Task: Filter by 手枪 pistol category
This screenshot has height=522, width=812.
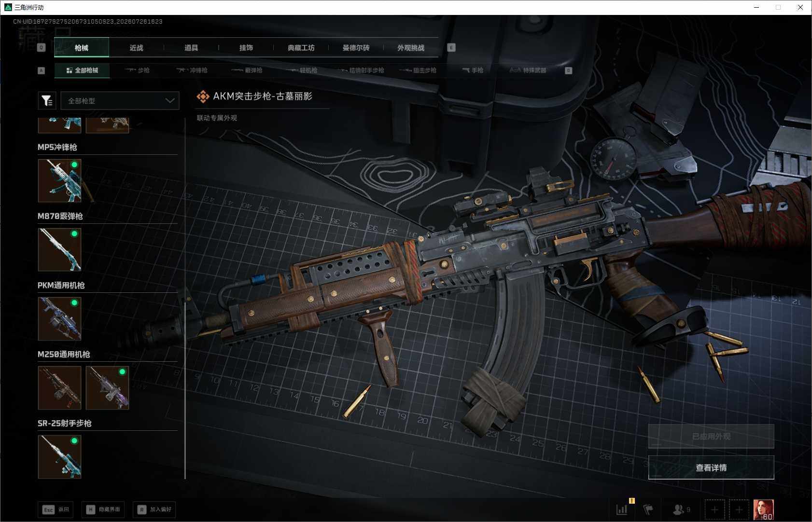Action: 473,70
